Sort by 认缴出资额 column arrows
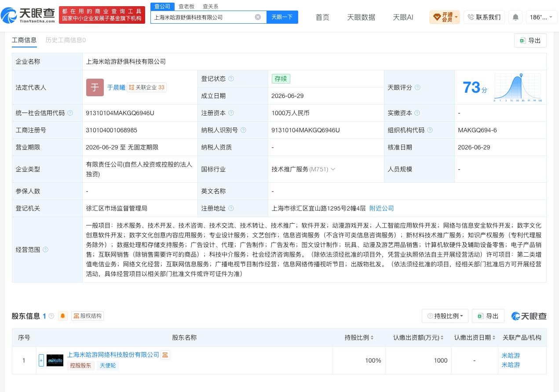559x392 pixels. 442,338
